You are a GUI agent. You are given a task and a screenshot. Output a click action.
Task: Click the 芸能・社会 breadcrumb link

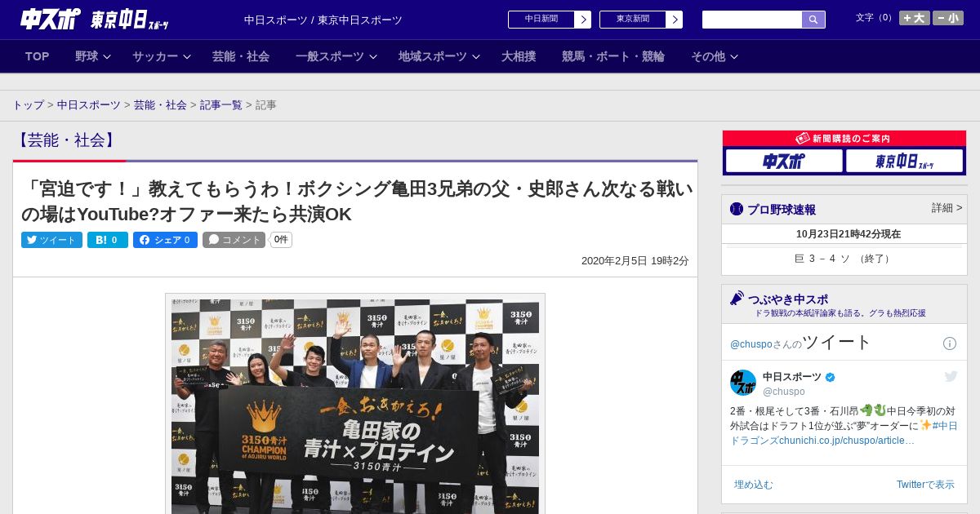point(161,105)
